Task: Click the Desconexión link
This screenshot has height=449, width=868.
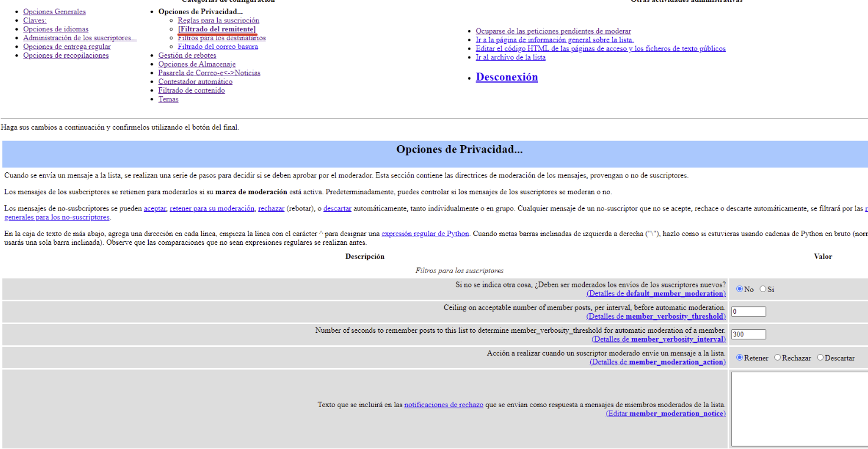Action: [507, 77]
